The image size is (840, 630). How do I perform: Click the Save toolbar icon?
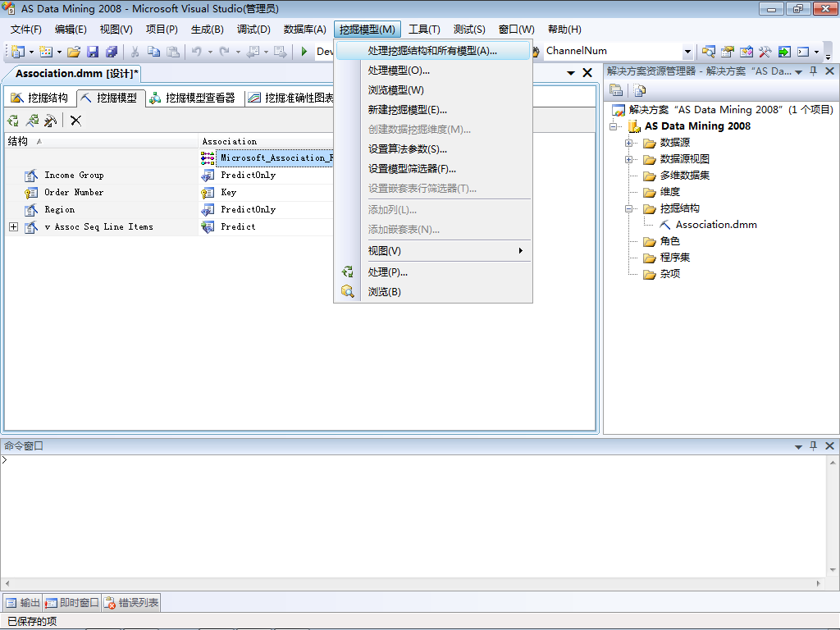pos(93,52)
